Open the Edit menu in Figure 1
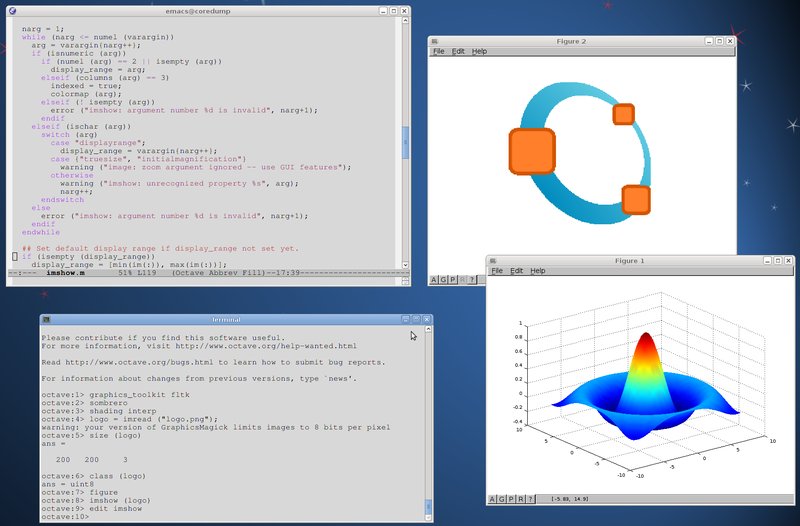This screenshot has width=800, height=526. tap(516, 271)
